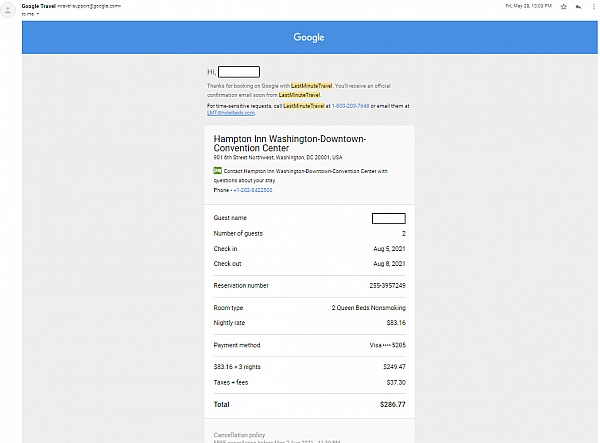Click the nightly rate $83.16 value
The height and width of the screenshot is (443, 600).
(396, 322)
